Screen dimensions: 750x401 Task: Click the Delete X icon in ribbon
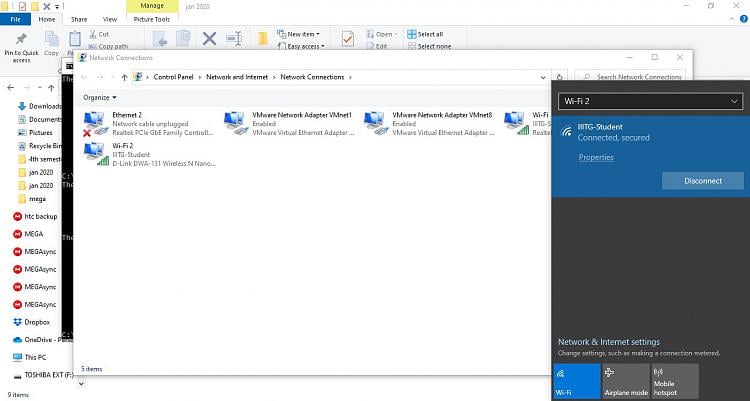(209, 39)
